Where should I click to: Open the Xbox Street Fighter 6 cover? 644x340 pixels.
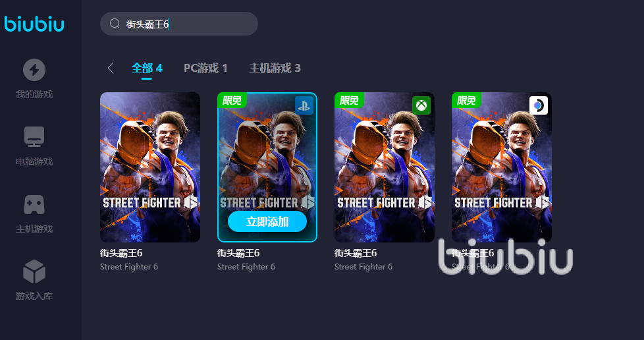pos(385,167)
